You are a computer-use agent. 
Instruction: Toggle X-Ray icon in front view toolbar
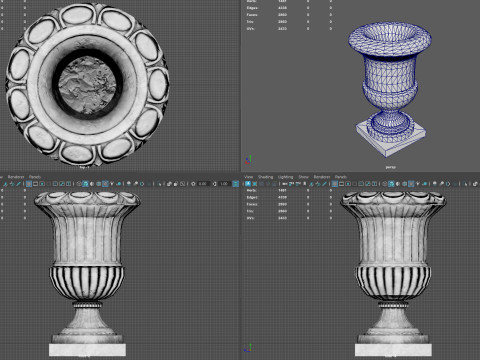[169, 184]
